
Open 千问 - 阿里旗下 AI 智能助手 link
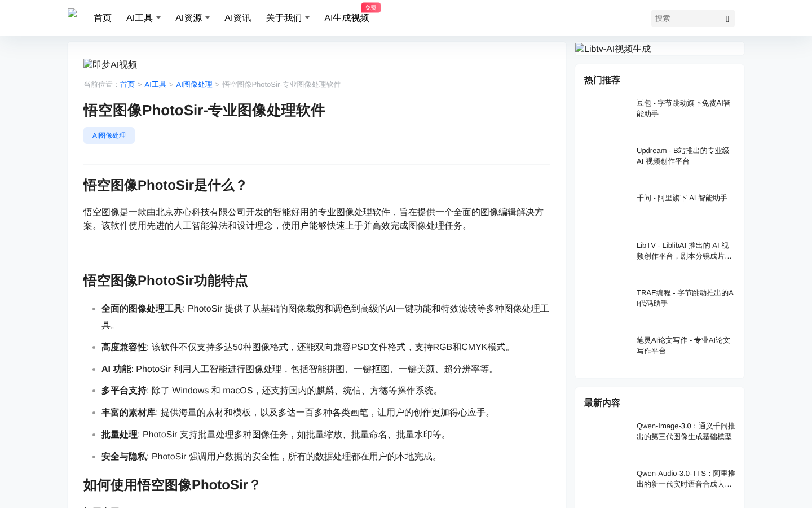point(682,198)
